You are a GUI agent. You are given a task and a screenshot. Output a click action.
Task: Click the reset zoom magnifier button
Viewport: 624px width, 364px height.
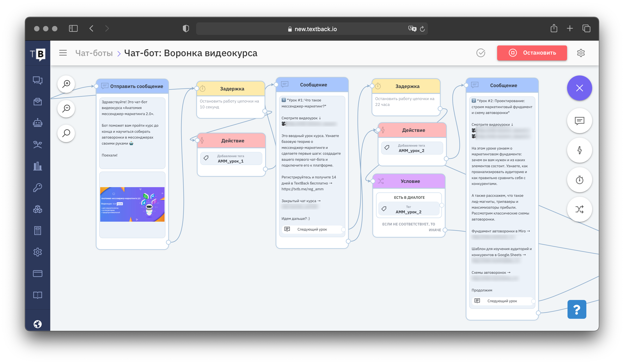click(66, 133)
